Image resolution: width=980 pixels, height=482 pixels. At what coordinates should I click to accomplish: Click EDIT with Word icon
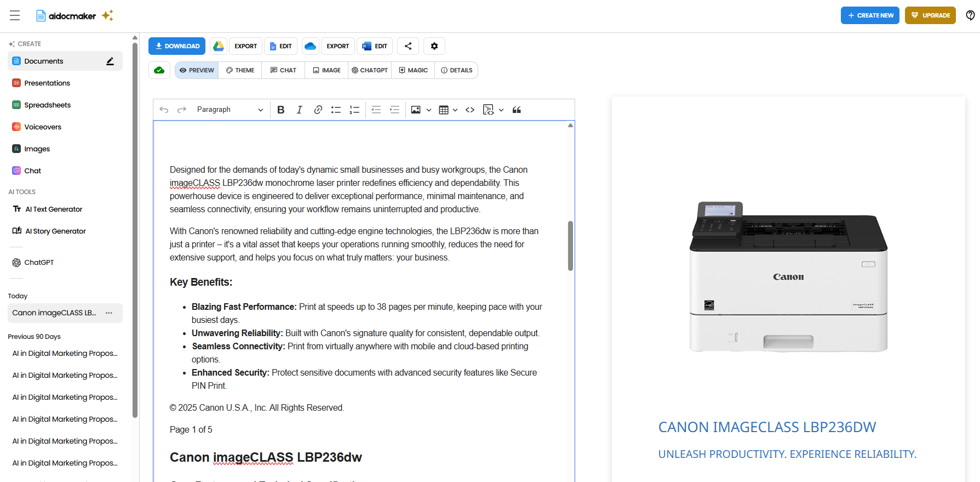click(375, 46)
